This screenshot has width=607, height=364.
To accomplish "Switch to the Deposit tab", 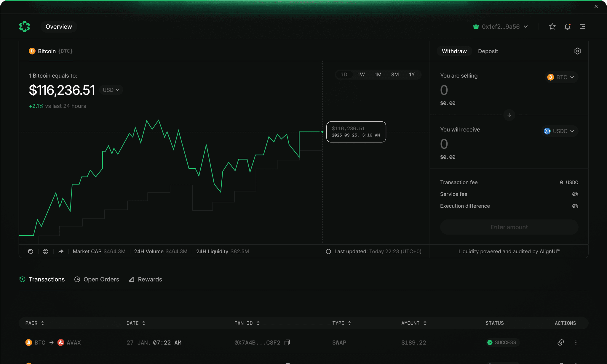I will [488, 51].
